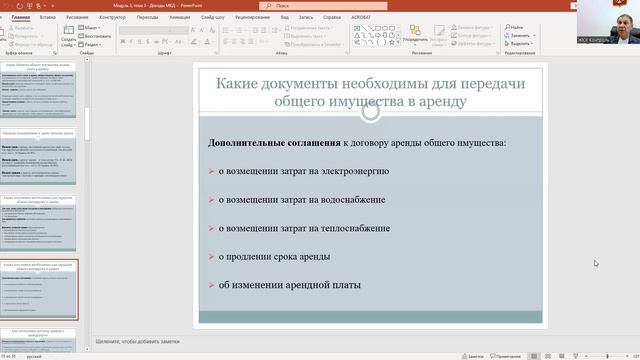Switch to Normal view icon in status bar

coord(534,356)
